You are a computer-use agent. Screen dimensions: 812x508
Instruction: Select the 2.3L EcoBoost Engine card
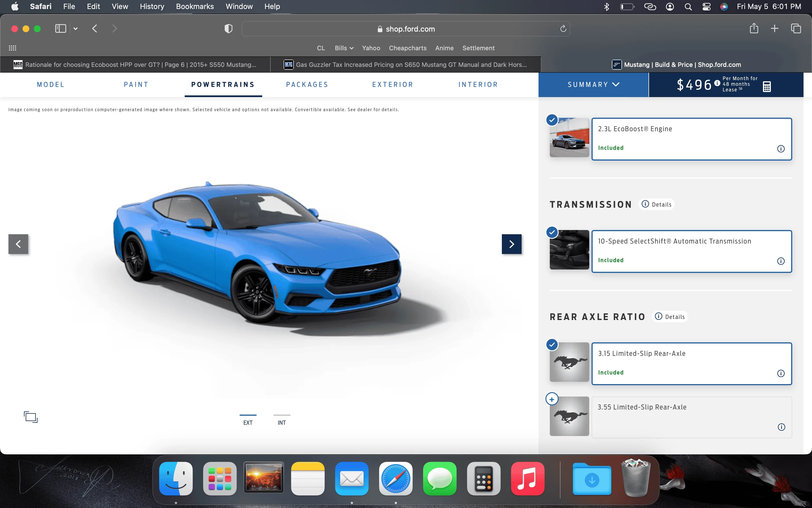(x=692, y=139)
